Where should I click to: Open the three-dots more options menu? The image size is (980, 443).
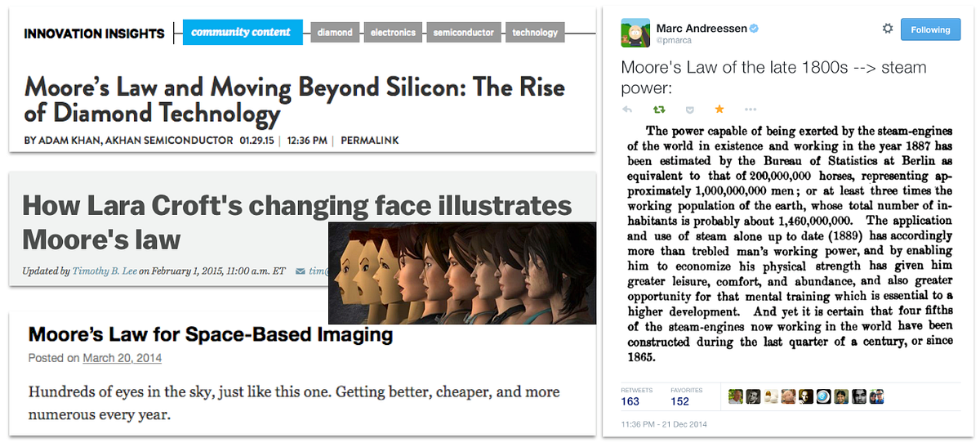point(751,109)
